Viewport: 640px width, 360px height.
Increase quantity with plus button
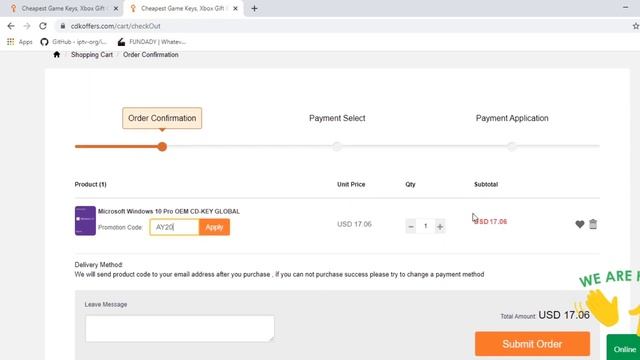coord(440,226)
